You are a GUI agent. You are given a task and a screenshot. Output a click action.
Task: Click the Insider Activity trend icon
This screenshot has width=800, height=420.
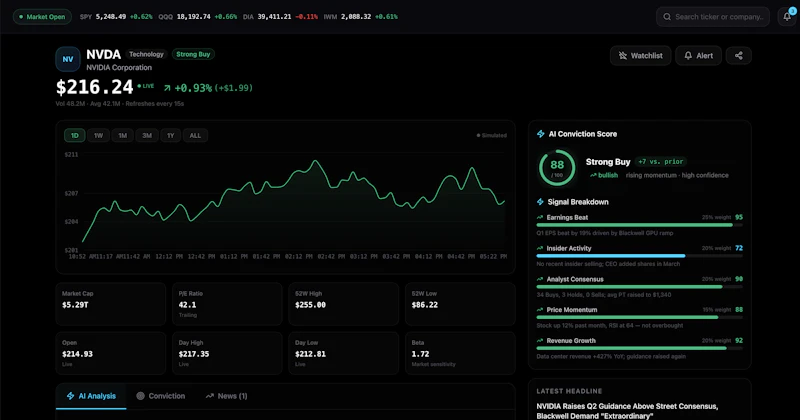(x=540, y=248)
